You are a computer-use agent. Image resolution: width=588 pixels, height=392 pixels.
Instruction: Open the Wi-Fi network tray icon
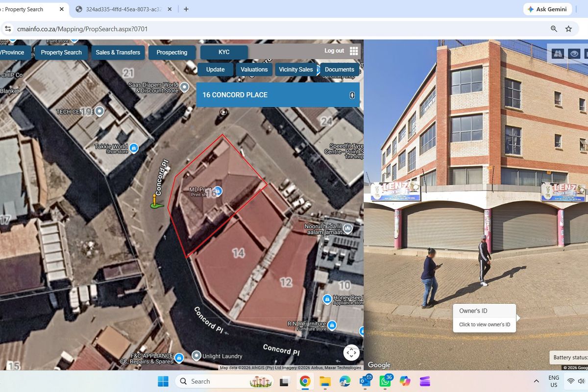pos(571,381)
